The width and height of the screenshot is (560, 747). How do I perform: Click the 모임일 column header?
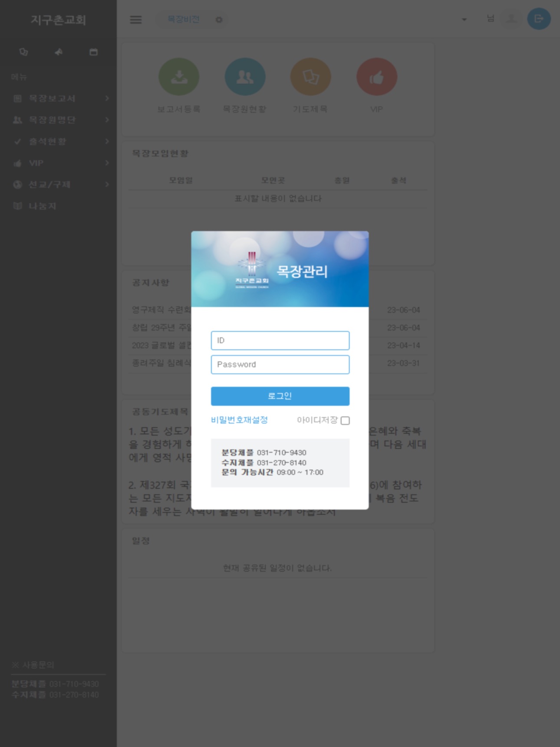click(x=181, y=180)
